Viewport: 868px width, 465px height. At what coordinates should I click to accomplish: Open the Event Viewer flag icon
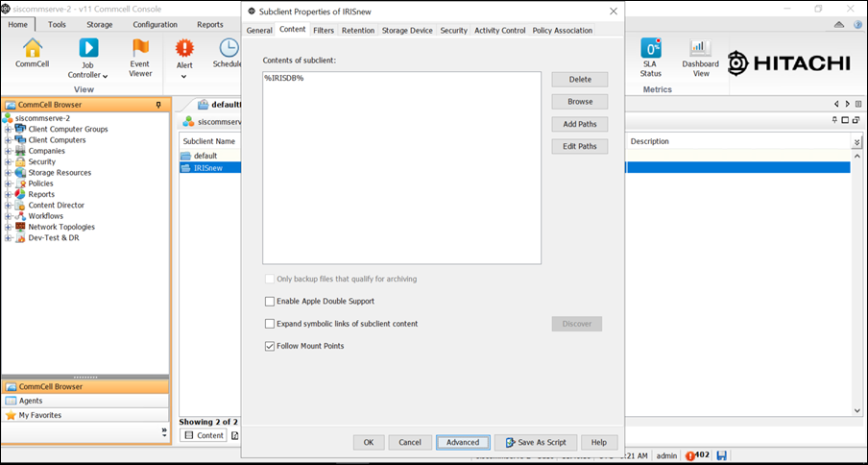click(x=140, y=48)
